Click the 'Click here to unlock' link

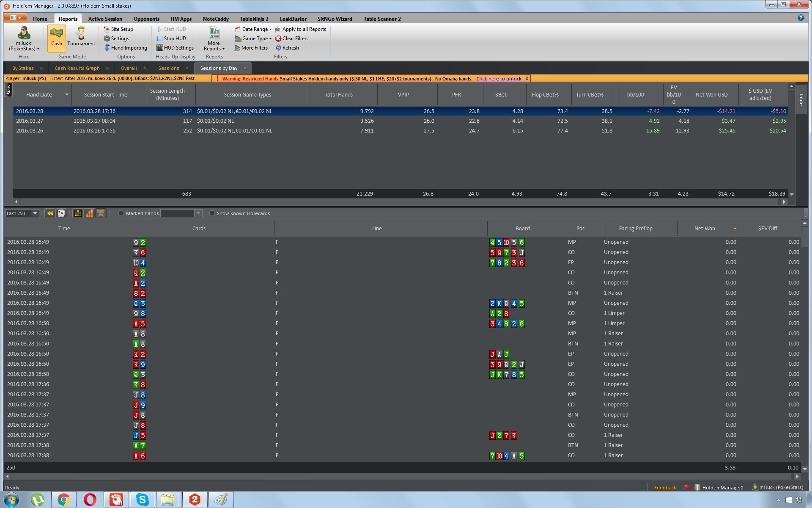(x=499, y=79)
